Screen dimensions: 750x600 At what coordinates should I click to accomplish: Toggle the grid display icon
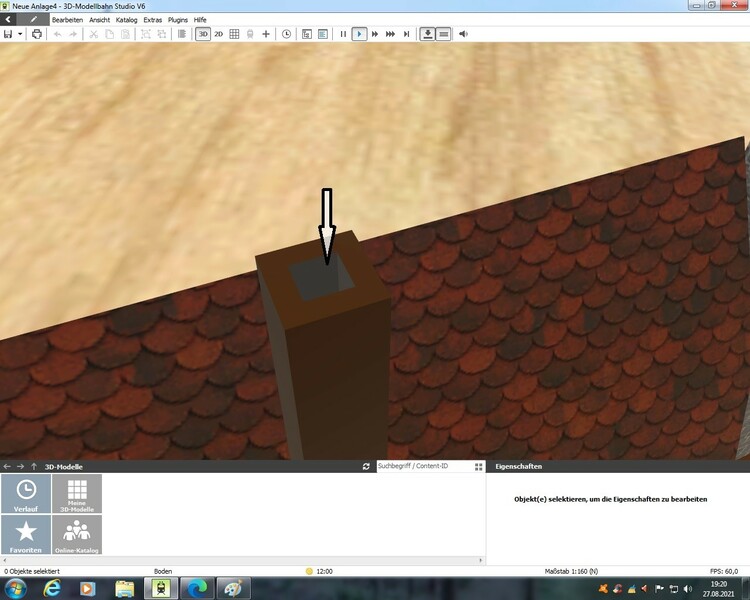234,34
